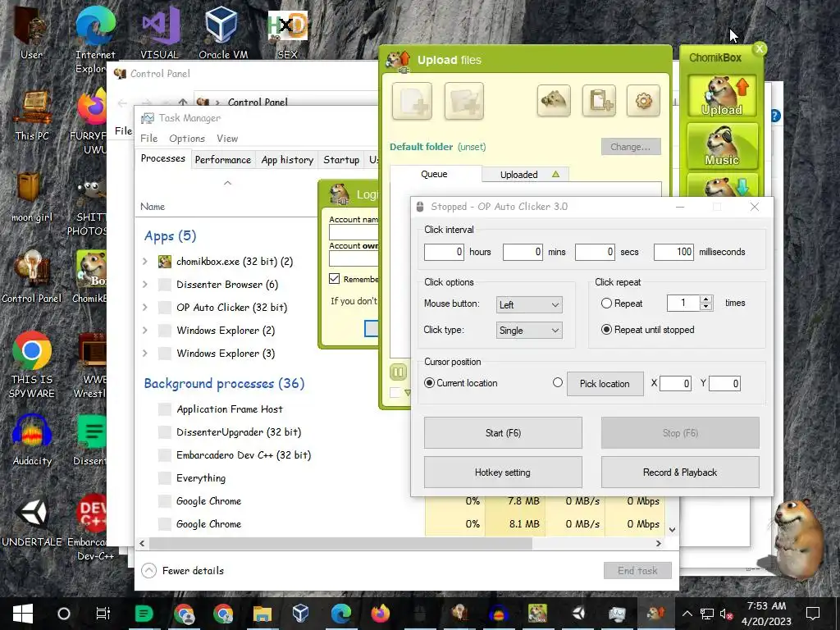Viewport: 840px width, 630px height.
Task: Switch to the Performance tab
Action: click(x=223, y=160)
